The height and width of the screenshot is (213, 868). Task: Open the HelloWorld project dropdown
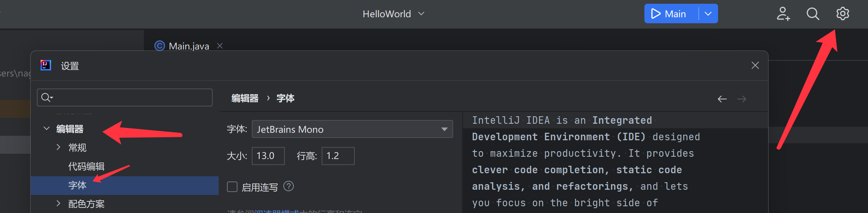click(393, 14)
